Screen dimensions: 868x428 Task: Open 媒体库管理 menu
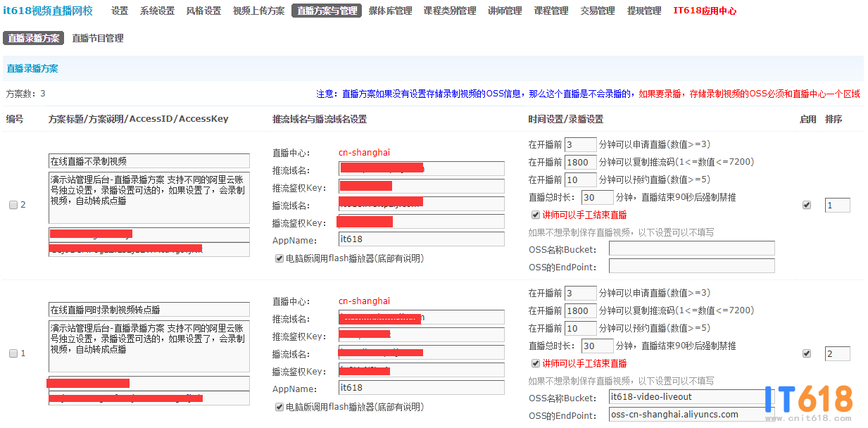pyautogui.click(x=390, y=11)
